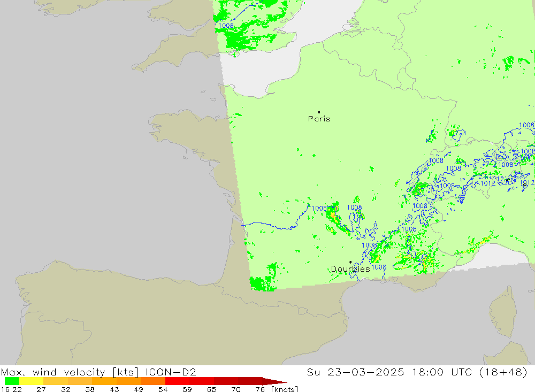Click the '[knots]' unit label

pyautogui.click(x=285, y=389)
